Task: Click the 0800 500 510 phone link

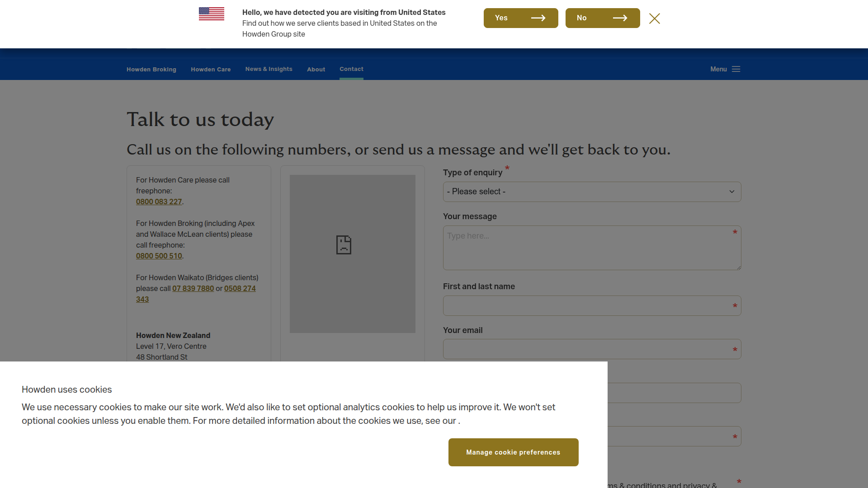Action: 159,256
